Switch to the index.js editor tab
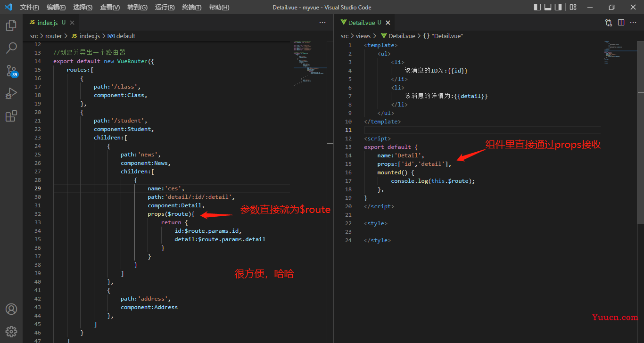The height and width of the screenshot is (343, 644). (x=50, y=23)
